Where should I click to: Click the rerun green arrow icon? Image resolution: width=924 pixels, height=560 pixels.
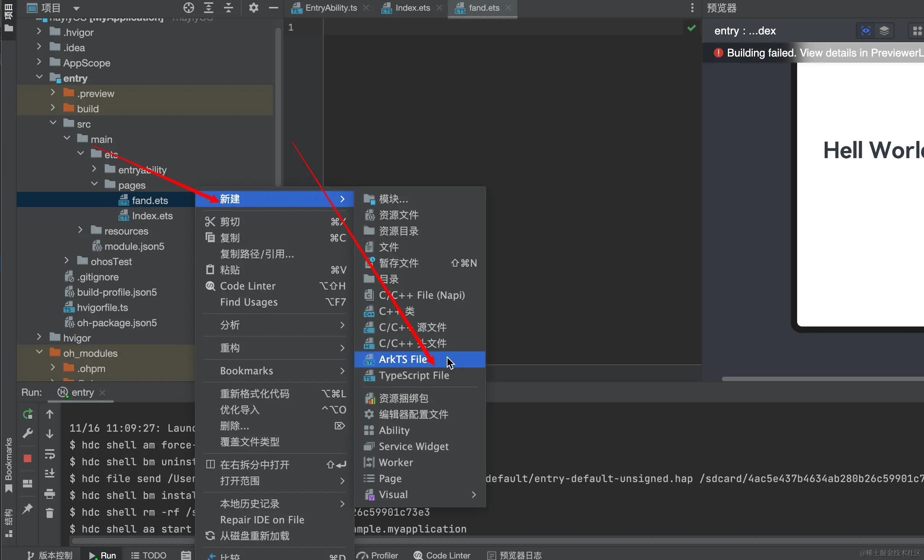28,414
